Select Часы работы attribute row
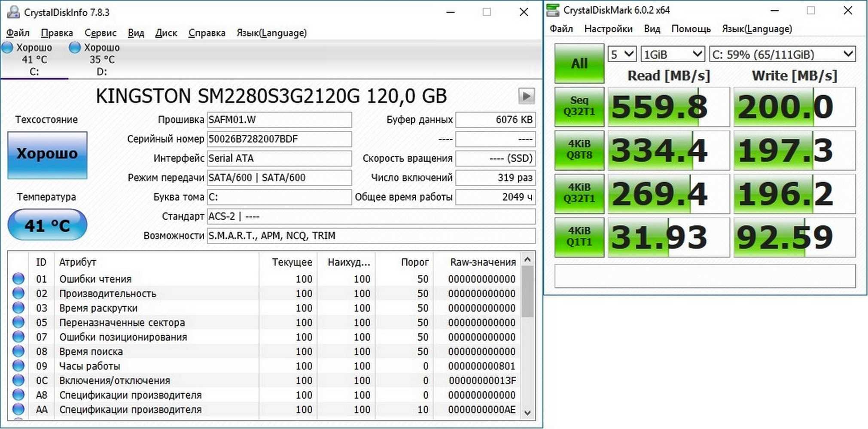This screenshot has height=429, width=868. click(x=264, y=366)
